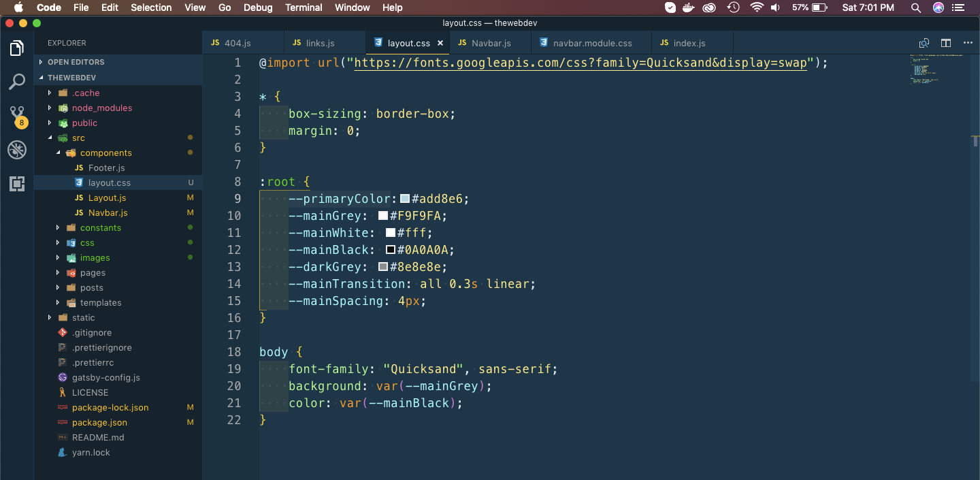
Task: Open Source Control view with 8 badge
Action: [18, 116]
